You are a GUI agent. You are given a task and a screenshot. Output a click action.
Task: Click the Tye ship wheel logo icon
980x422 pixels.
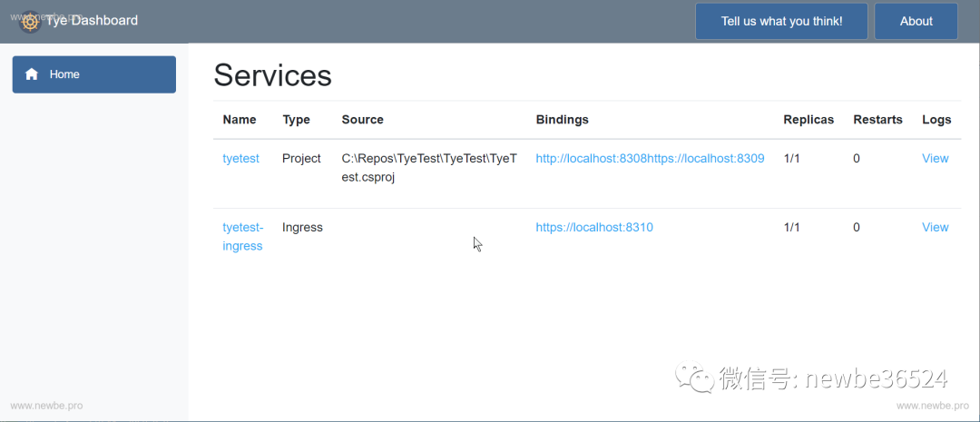pyautogui.click(x=30, y=22)
